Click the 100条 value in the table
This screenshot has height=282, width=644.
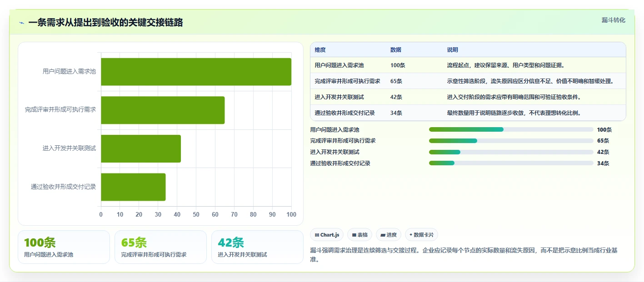point(398,65)
